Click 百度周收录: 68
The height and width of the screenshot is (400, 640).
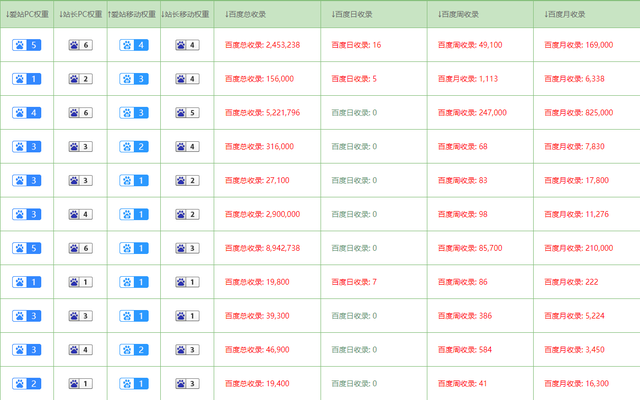coord(463,147)
